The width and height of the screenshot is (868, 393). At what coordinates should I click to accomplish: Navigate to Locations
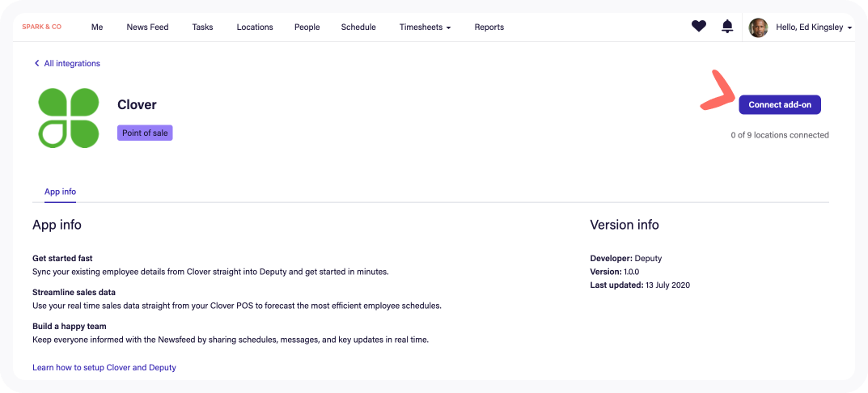(x=255, y=27)
